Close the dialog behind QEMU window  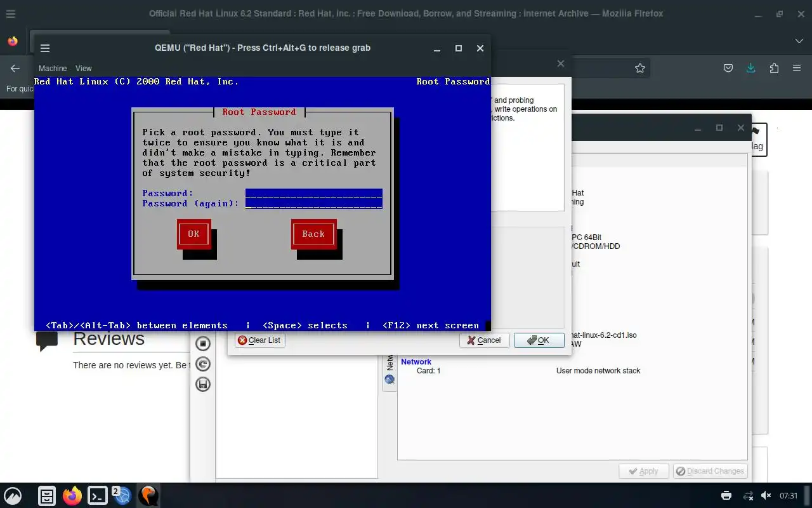click(560, 63)
